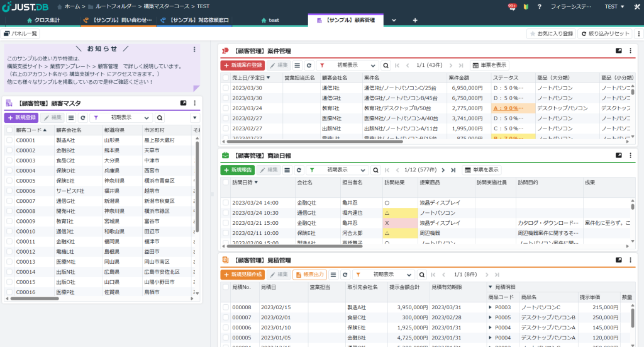644x347 pixels.
Task: Search in the 見積管理 panel
Action: (422, 275)
